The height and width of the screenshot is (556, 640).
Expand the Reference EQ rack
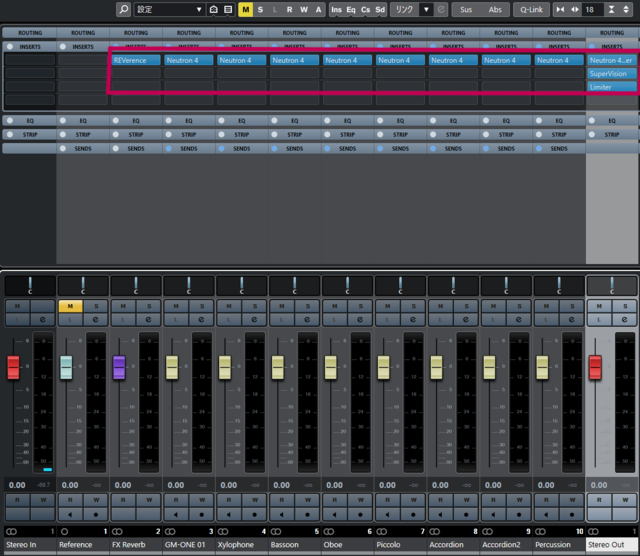click(x=83, y=120)
